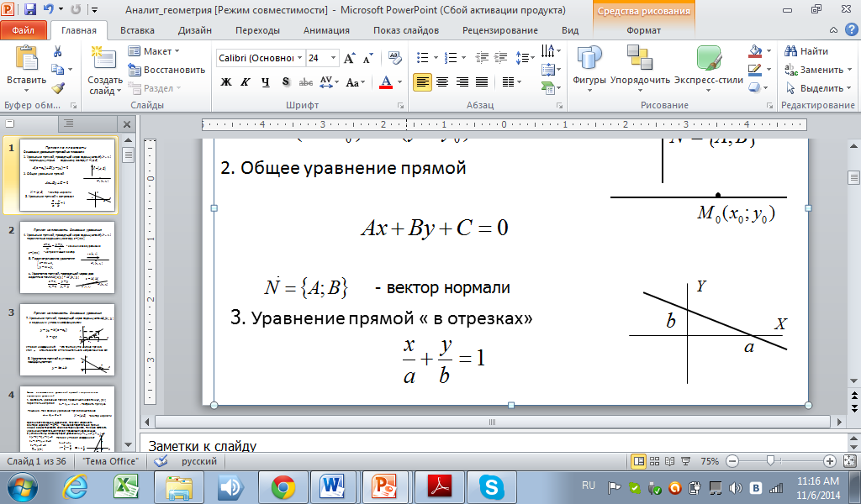Start slideshow from status bar icon
The image size is (861, 504).
[687, 461]
